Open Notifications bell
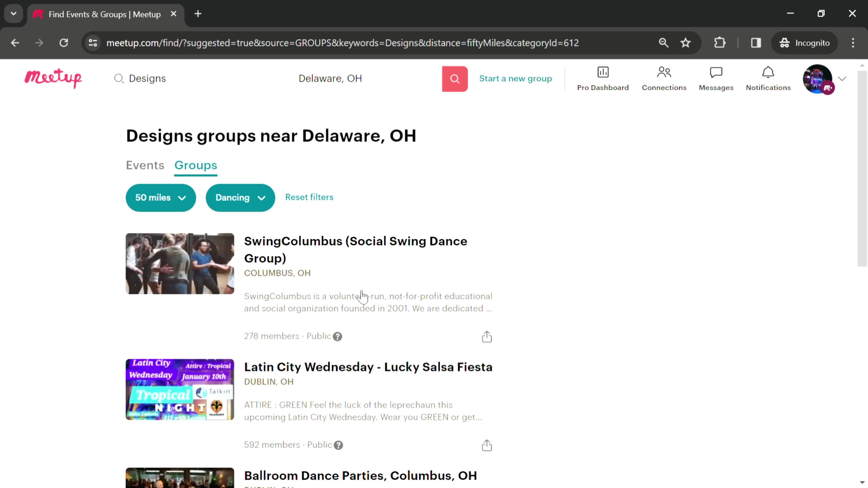This screenshot has width=868, height=488. click(768, 79)
